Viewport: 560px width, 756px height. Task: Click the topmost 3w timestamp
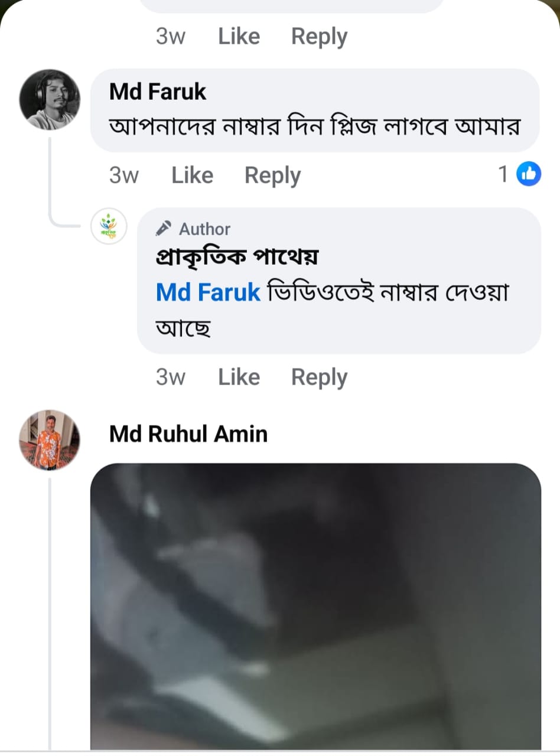(x=170, y=37)
